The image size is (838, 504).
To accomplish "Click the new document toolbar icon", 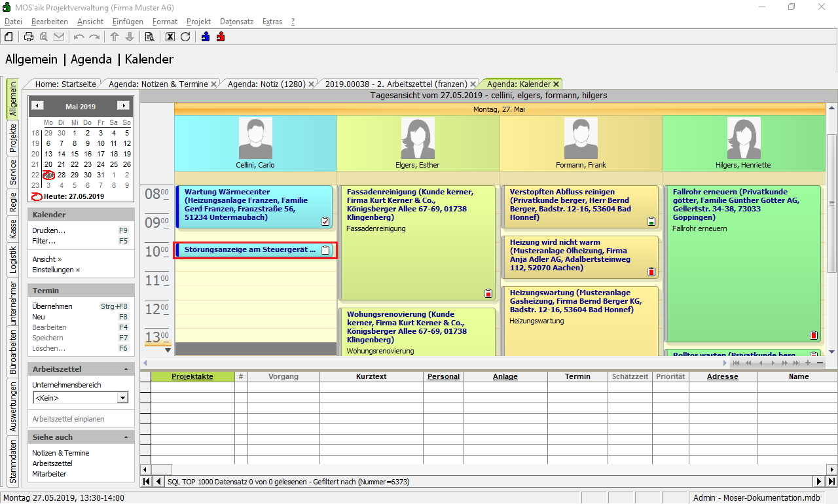I will pyautogui.click(x=9, y=37).
